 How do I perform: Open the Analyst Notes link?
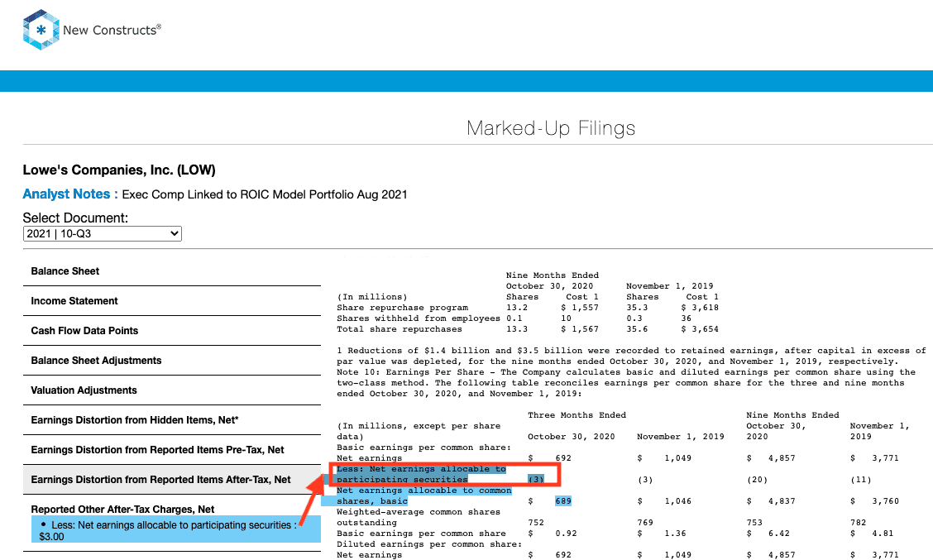[x=70, y=194]
